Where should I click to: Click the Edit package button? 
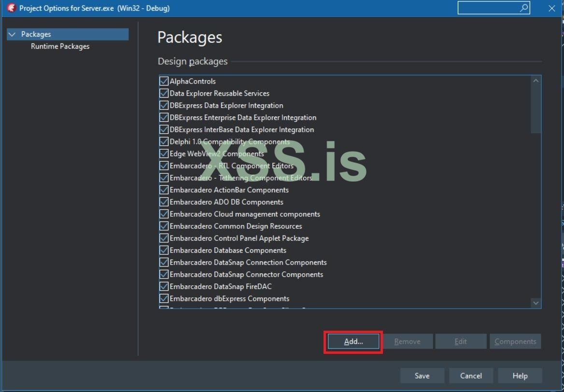point(461,341)
